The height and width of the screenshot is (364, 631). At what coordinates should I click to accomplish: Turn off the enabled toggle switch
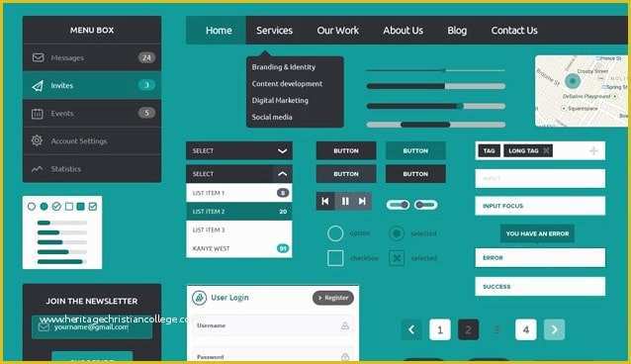tap(398, 205)
